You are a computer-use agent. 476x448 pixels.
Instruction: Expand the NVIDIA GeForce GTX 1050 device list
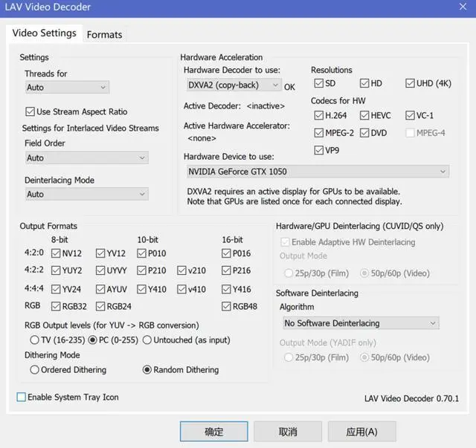click(x=318, y=172)
